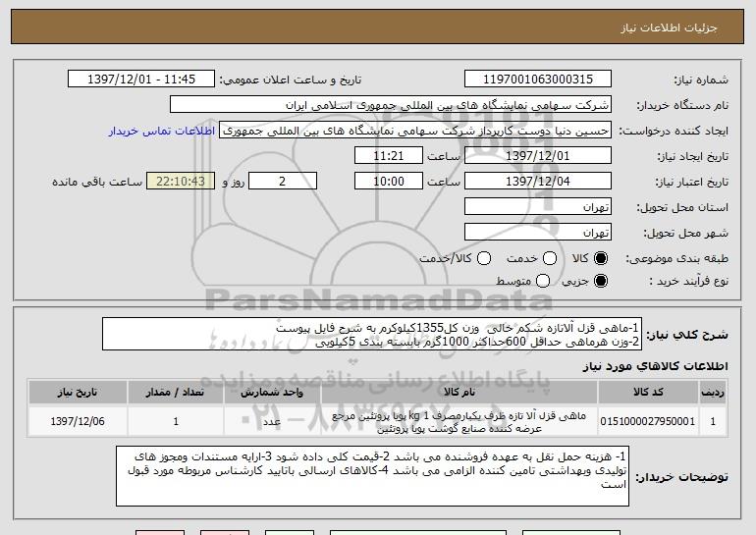Click the validity date field 1397/12/04
756x535 pixels.
538,182
